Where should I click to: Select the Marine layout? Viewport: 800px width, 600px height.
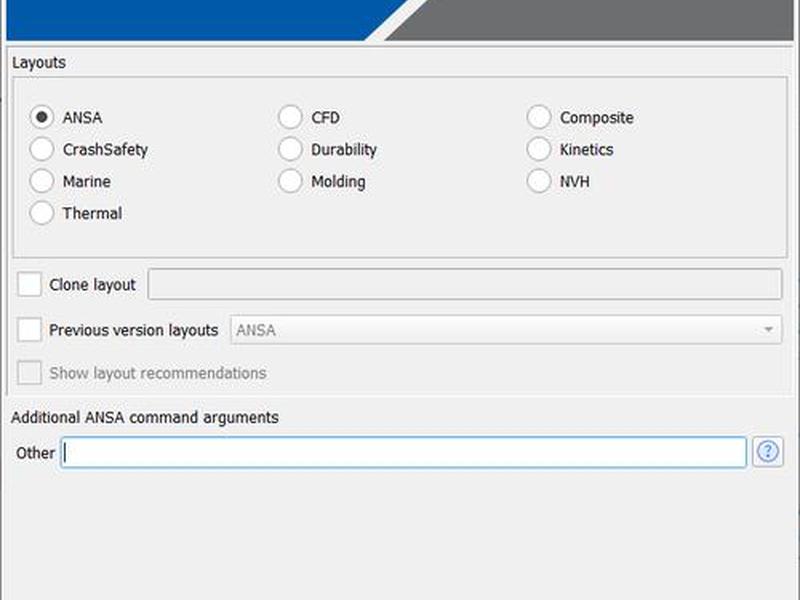[x=42, y=181]
